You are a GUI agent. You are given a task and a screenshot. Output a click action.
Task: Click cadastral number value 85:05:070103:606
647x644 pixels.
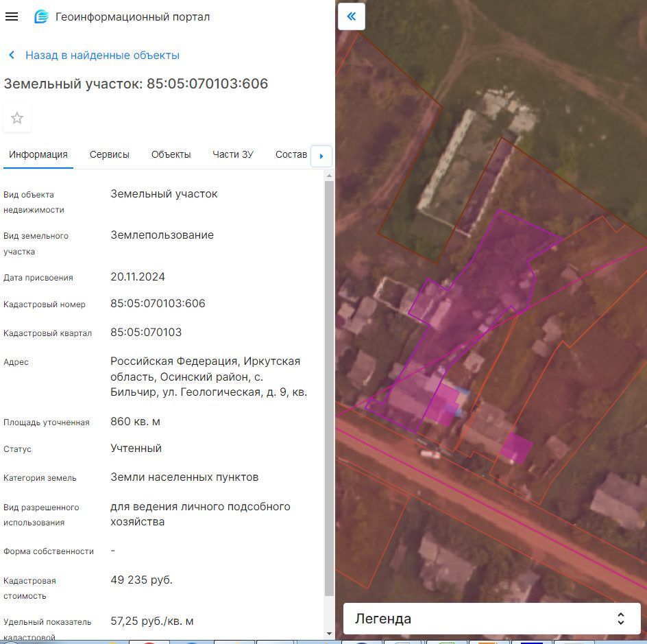point(158,303)
